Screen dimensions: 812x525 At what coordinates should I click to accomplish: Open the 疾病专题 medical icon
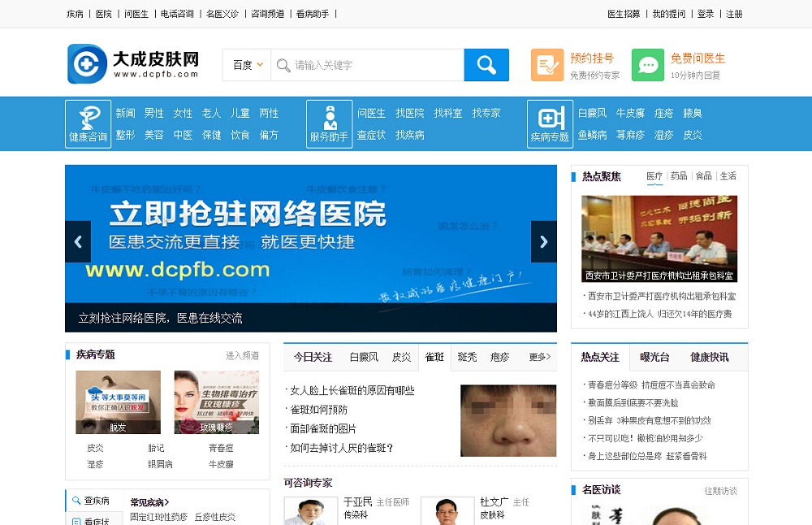550,124
